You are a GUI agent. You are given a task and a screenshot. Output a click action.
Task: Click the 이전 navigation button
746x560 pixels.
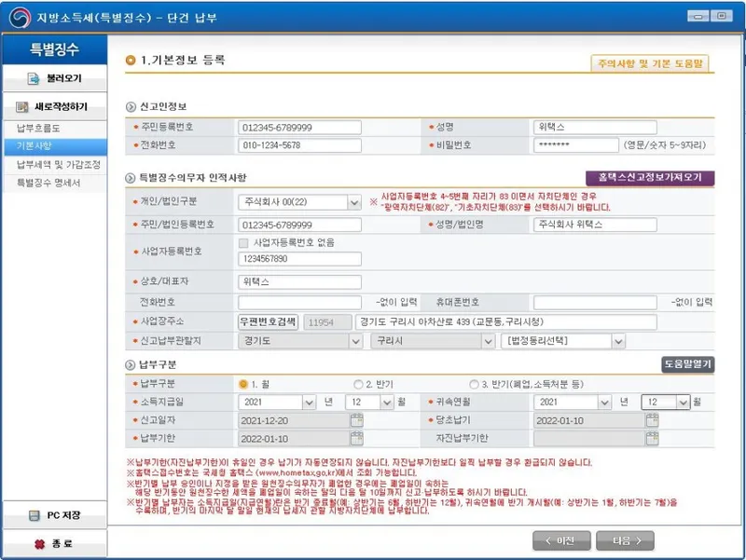click(561, 541)
